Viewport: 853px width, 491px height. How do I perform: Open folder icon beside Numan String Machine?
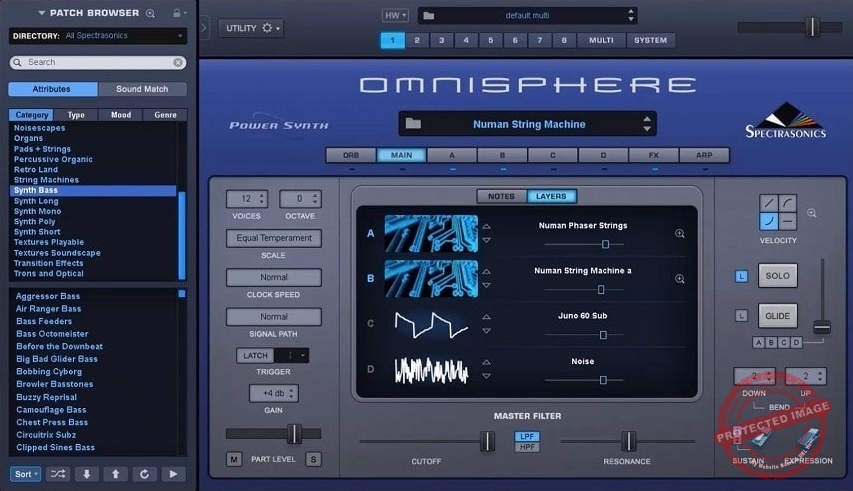(413, 123)
